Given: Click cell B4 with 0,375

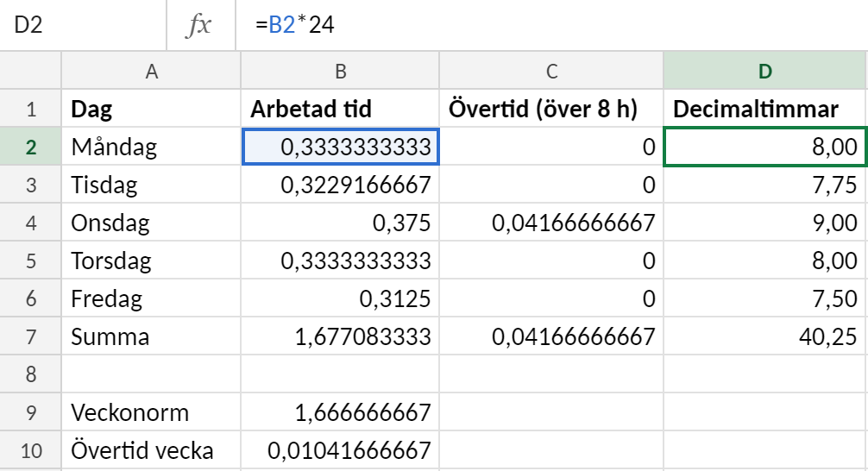Looking at the screenshot, I should (x=341, y=223).
